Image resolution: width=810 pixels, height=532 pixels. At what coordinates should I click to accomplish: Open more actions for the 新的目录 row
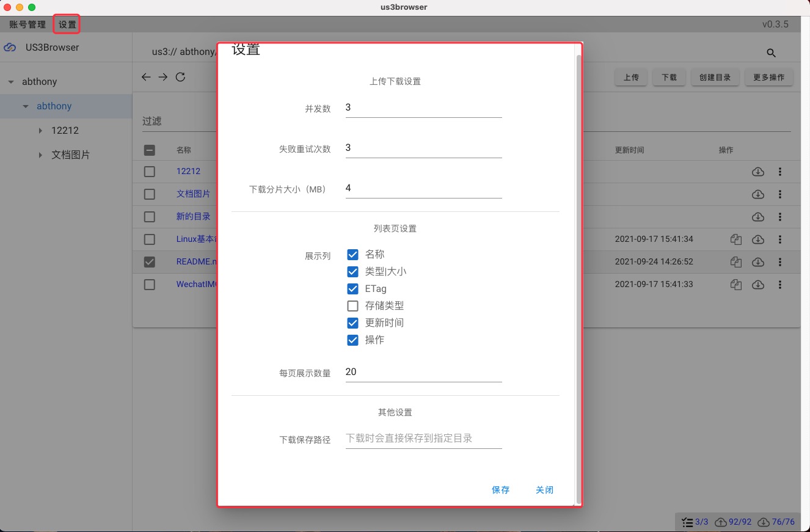click(x=780, y=217)
